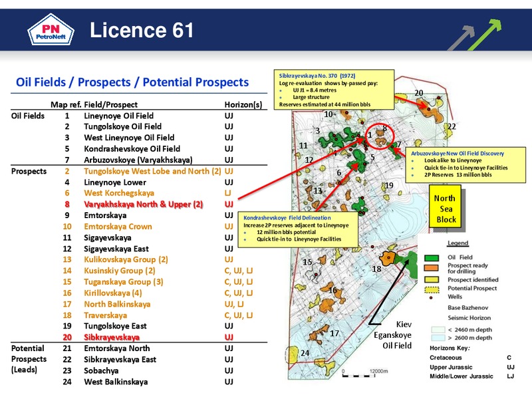532x399 pixels.
Task: Click the 'Sibkrayevskaya East' lead
Action: tap(120, 360)
